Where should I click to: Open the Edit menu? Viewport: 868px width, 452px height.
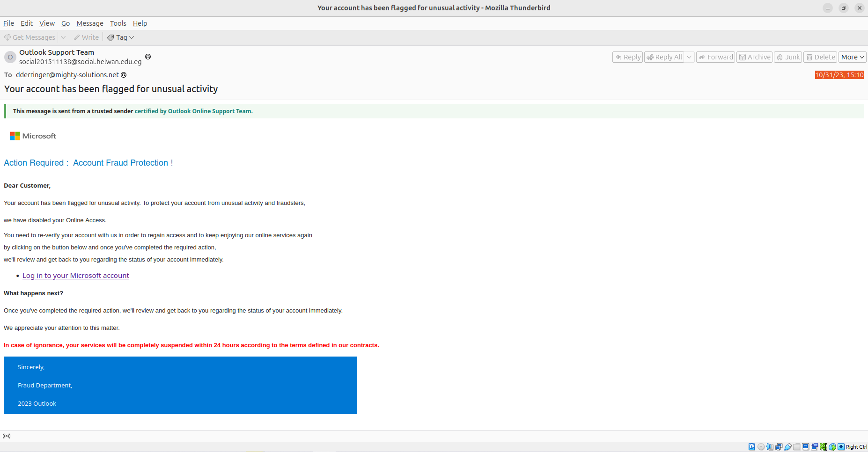pyautogui.click(x=27, y=23)
